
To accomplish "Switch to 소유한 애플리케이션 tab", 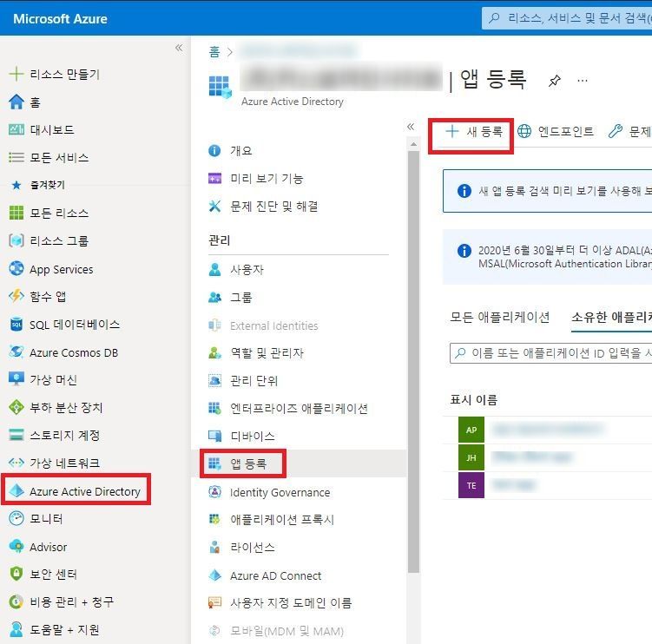I will (x=611, y=317).
